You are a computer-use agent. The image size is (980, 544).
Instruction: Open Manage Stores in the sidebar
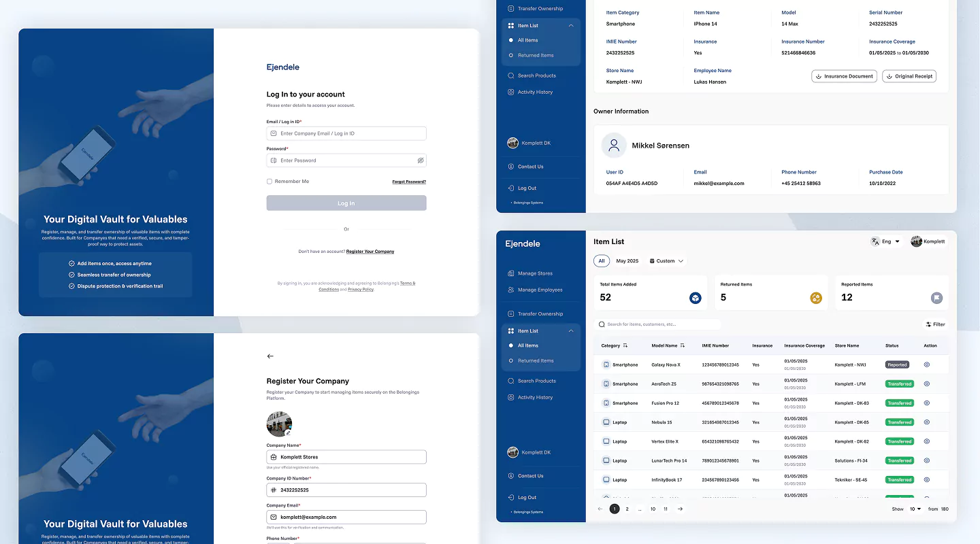pyautogui.click(x=534, y=273)
